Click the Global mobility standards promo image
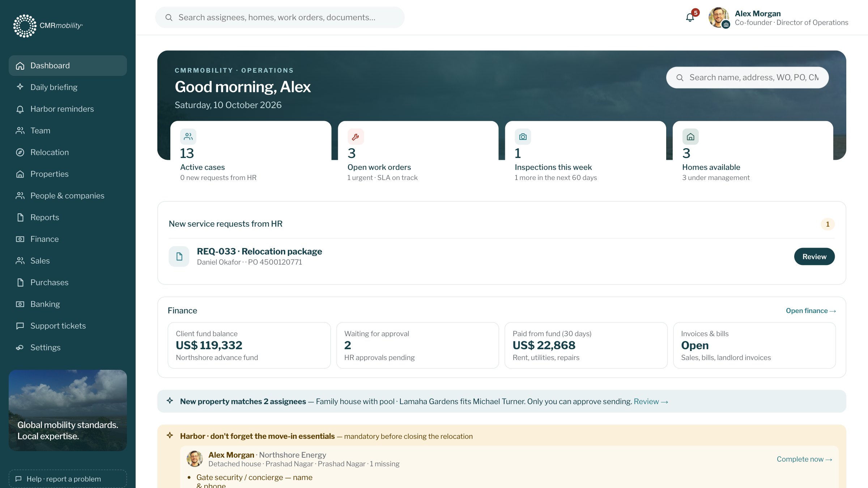 point(68,410)
